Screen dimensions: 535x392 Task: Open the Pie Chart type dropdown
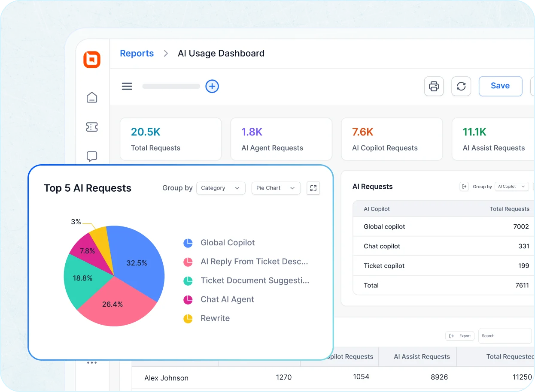[x=276, y=188]
